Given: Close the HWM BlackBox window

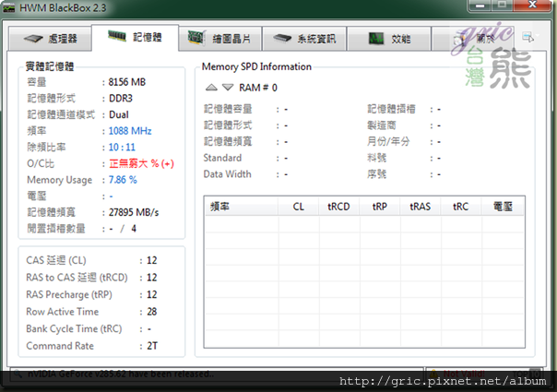Looking at the screenshot, I should point(532,5).
